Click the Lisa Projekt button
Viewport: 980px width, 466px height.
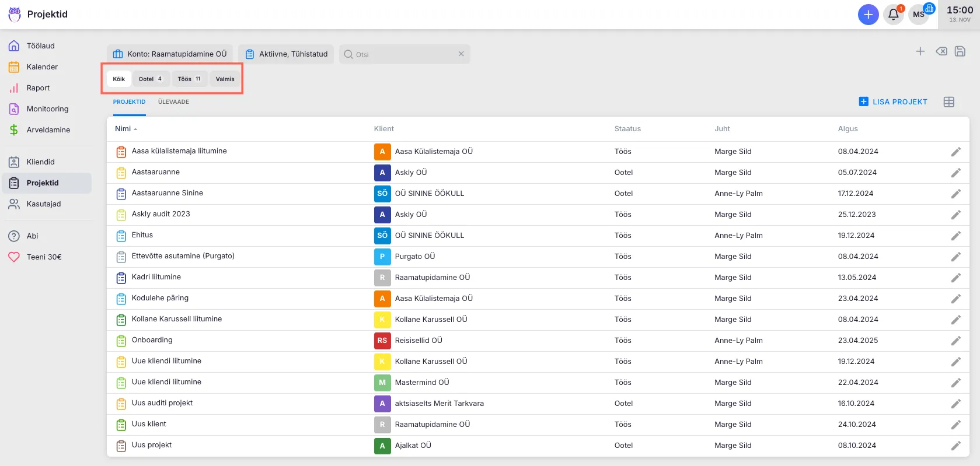(893, 102)
